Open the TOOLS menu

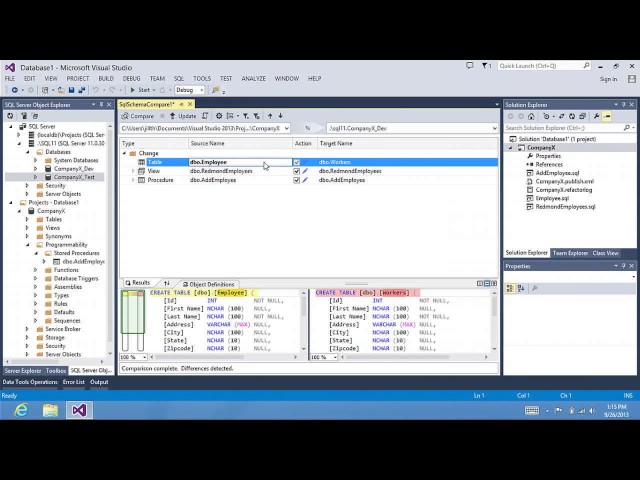(x=202, y=78)
